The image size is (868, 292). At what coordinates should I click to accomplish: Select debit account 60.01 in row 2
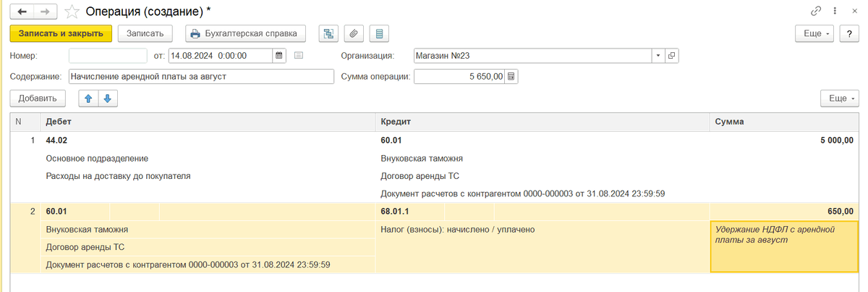pyautogui.click(x=56, y=211)
